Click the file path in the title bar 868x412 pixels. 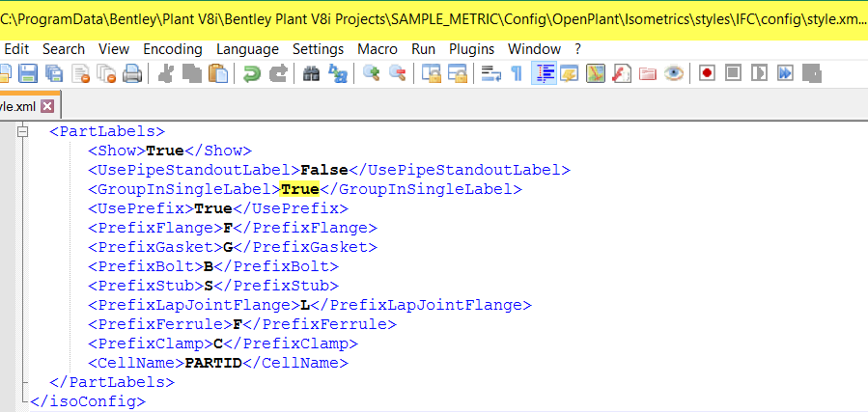[433, 20]
